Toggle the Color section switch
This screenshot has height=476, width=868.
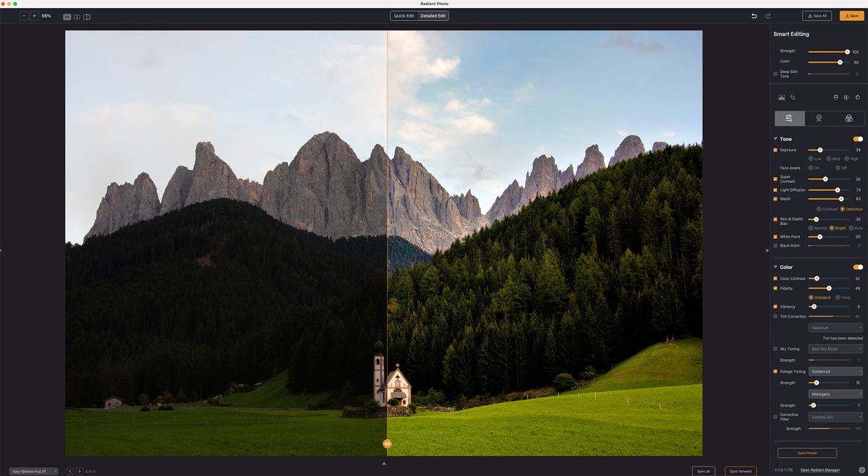coord(858,267)
